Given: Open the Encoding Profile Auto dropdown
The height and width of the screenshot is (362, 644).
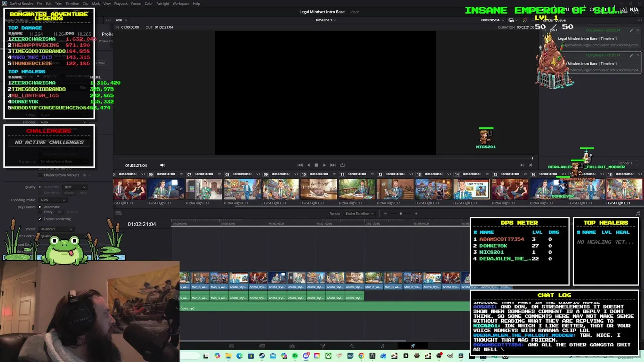Looking at the screenshot, I should click(x=52, y=200).
